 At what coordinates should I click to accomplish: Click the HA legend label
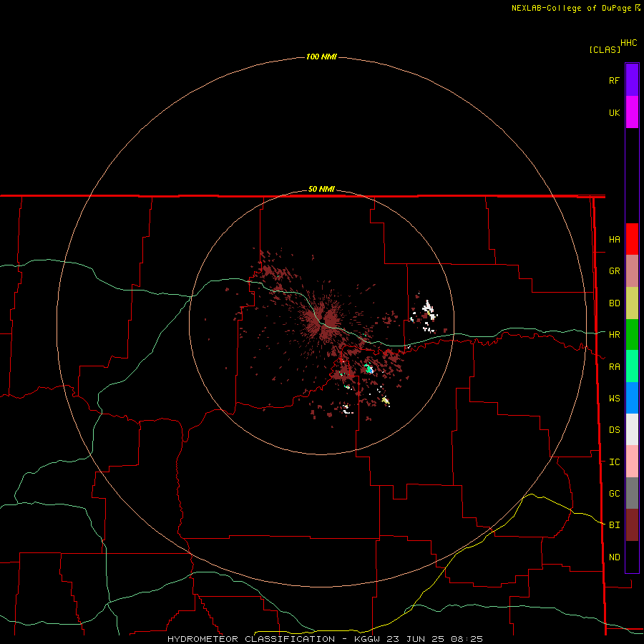[x=614, y=240]
